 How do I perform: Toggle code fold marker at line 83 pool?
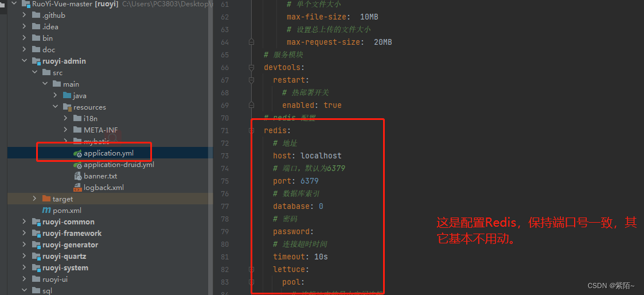(x=251, y=282)
